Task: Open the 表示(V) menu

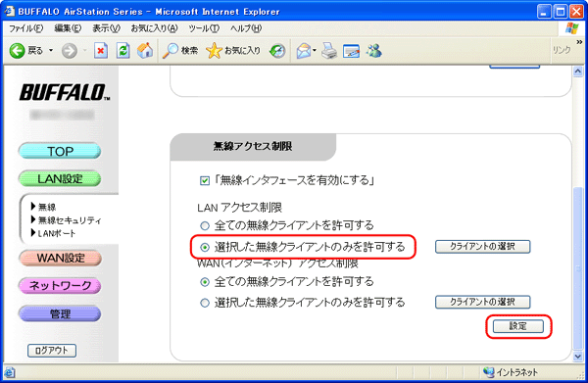Action: click(107, 28)
